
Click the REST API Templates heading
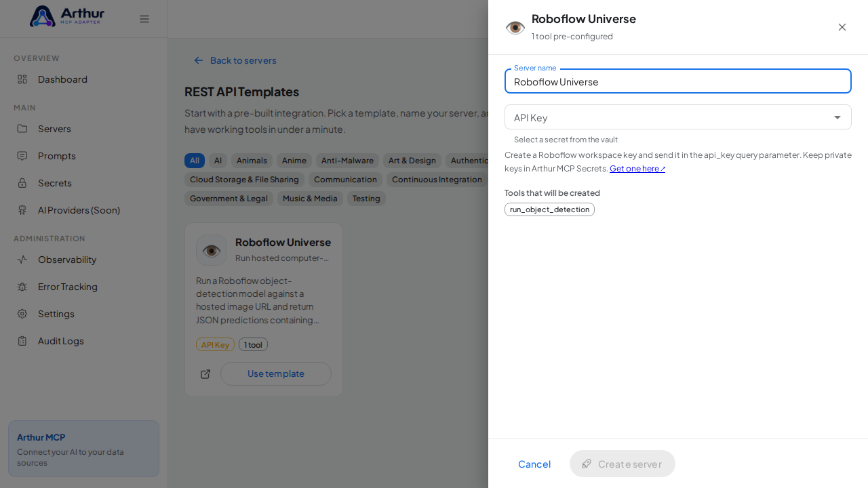click(x=241, y=91)
